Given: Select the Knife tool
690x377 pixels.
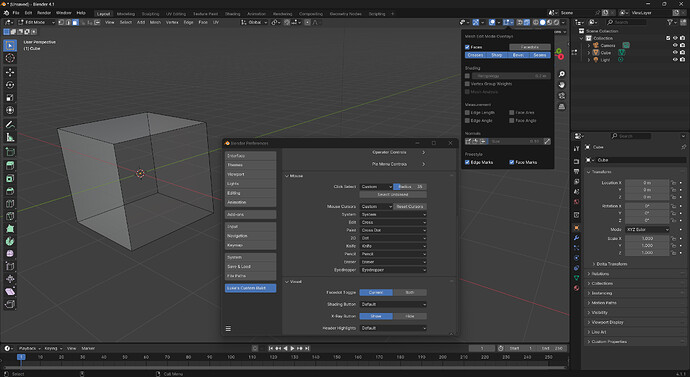Looking at the screenshot, I should 10,216.
